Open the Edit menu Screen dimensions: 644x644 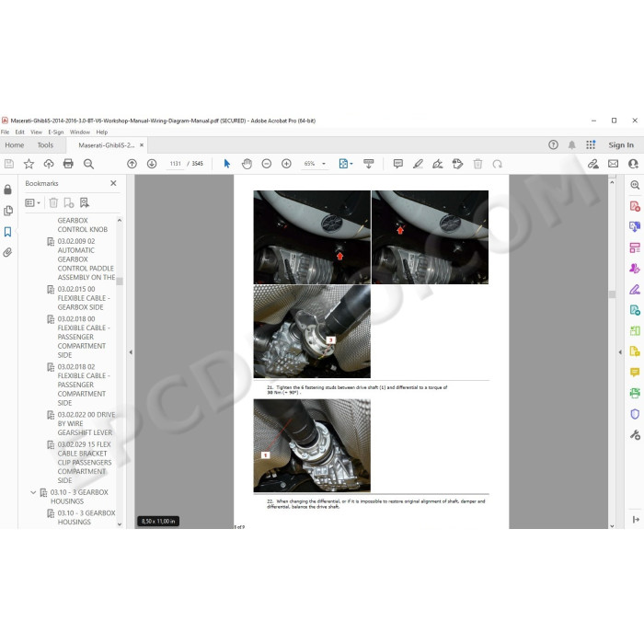click(x=19, y=132)
